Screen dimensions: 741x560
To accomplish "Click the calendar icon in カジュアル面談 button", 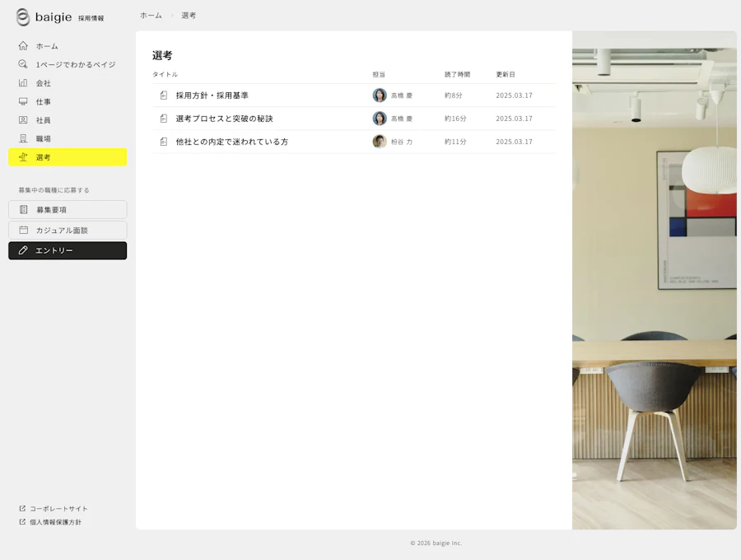I will [x=23, y=230].
